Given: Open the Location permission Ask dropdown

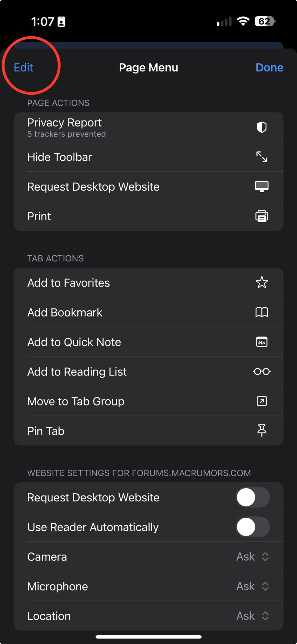Looking at the screenshot, I should click(x=252, y=616).
